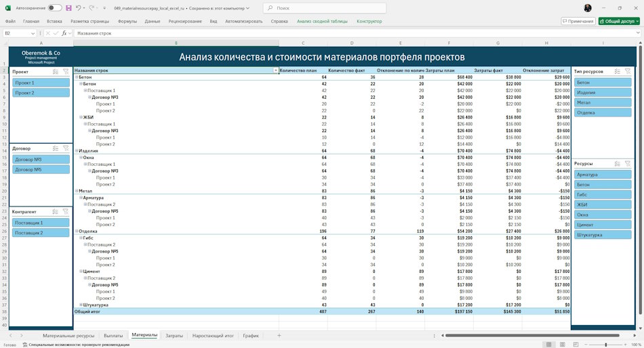The image size is (644, 348).
Task: Click the zoom out minus icon
Action: coord(586,345)
